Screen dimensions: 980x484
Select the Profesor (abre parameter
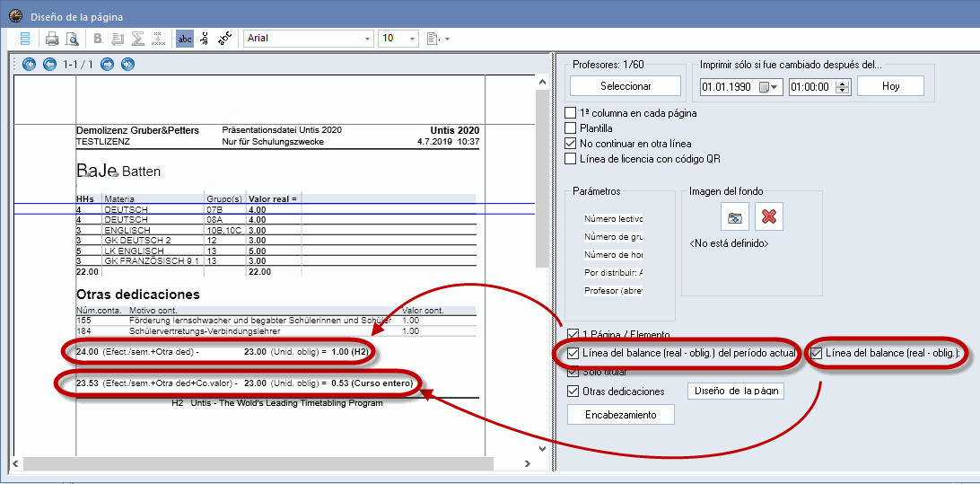coord(614,291)
